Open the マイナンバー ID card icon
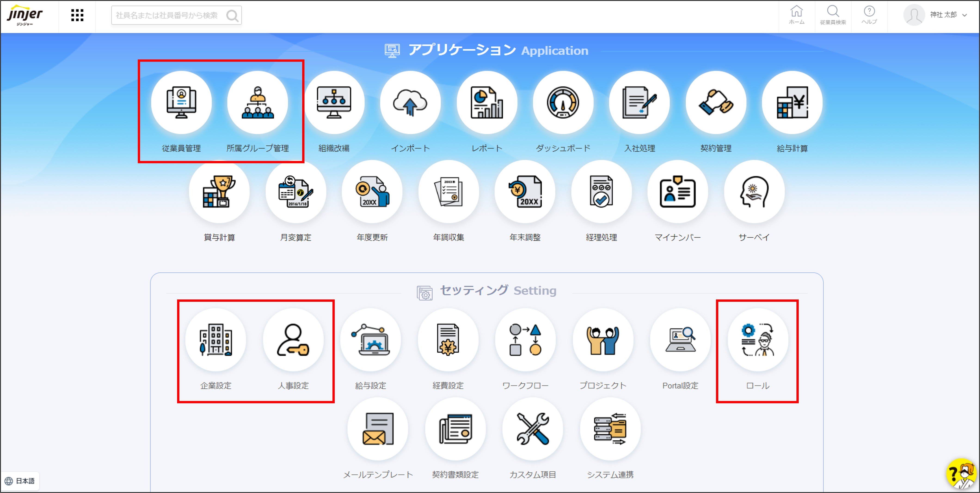 [x=677, y=192]
